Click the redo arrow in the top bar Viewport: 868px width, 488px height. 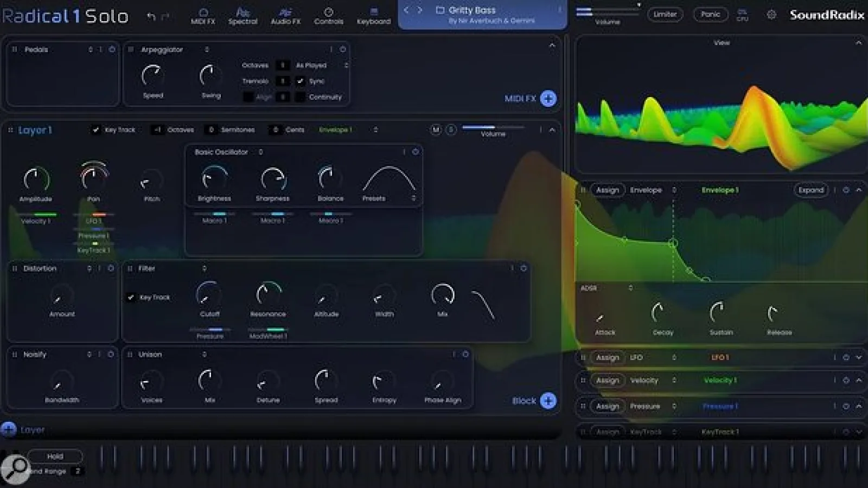coord(165,17)
